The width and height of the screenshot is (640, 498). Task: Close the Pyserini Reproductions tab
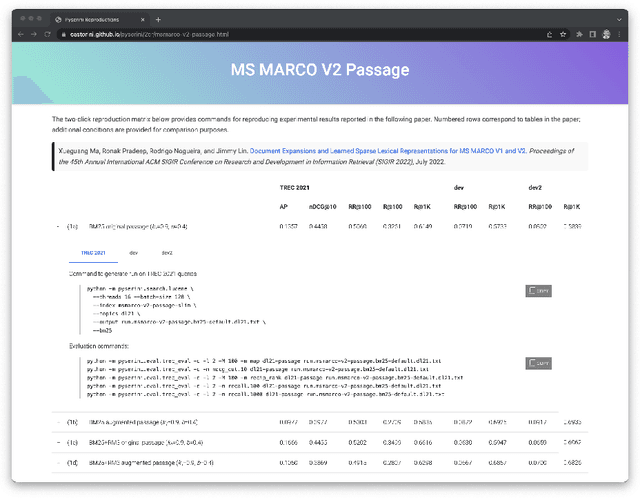point(144,19)
